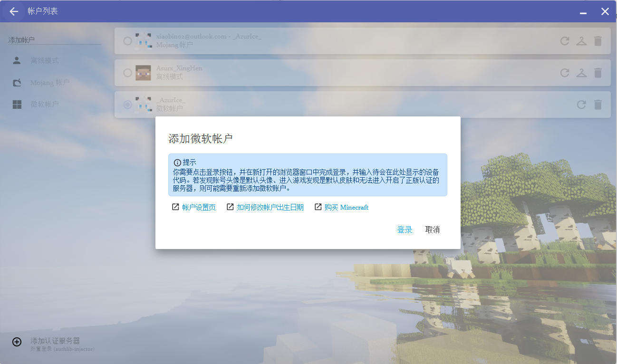Click the plus icon for 添加认证服务器
Screen dimensions: 617x364
click(17, 342)
